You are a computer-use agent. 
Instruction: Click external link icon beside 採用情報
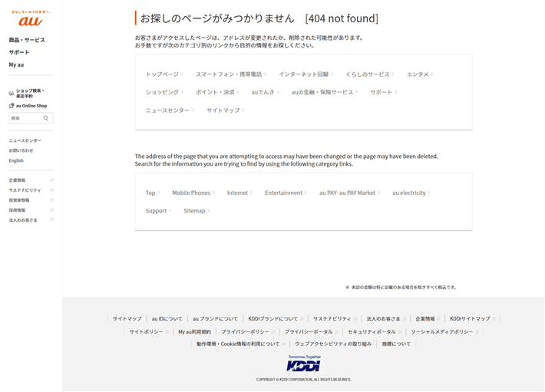coord(51,210)
